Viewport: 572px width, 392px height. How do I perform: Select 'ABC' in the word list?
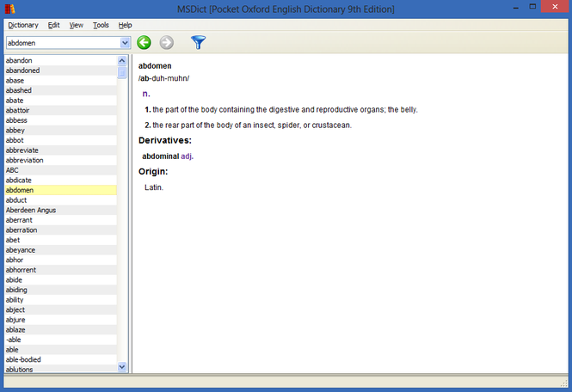[60, 170]
